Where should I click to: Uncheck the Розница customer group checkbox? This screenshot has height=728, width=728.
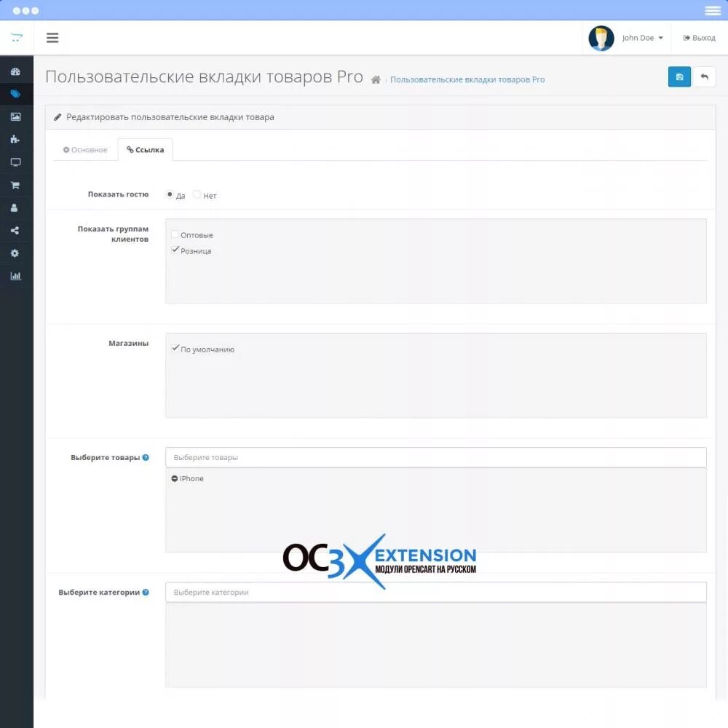[x=175, y=250]
